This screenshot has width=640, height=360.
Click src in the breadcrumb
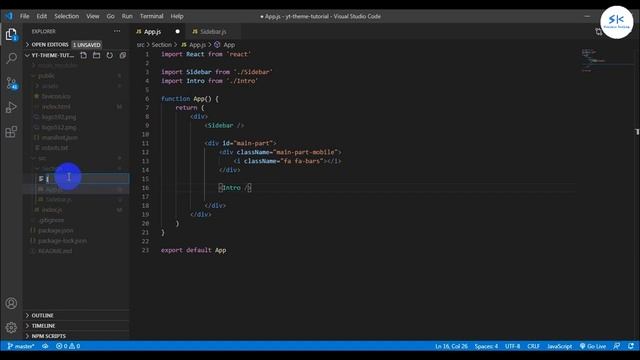pos(140,45)
